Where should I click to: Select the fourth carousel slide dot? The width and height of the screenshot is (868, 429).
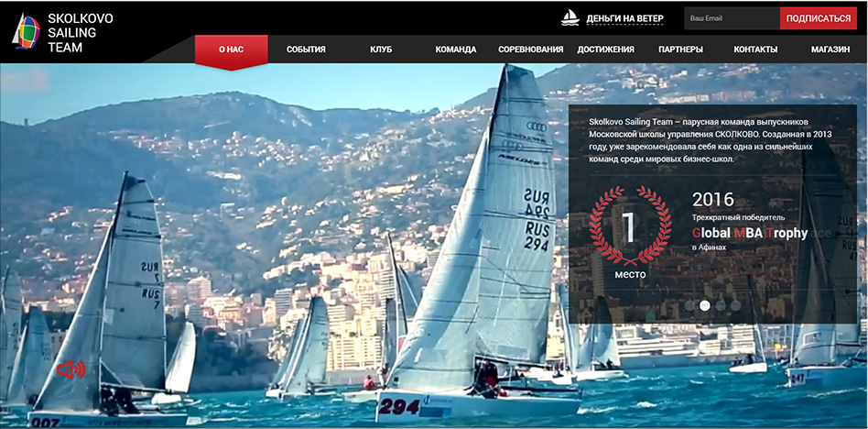(x=735, y=305)
